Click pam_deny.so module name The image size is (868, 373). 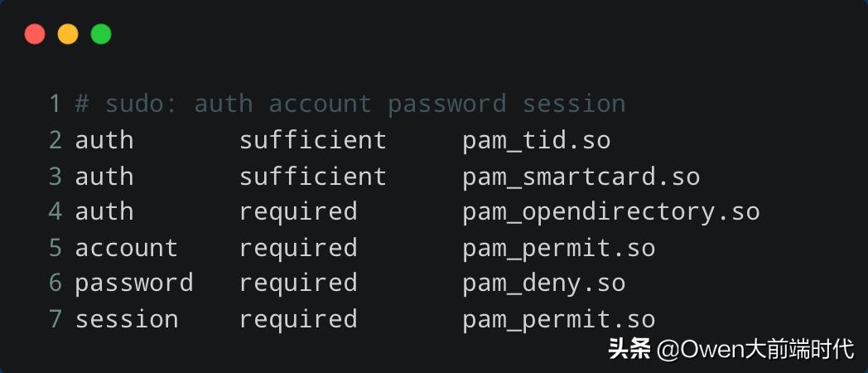pyautogui.click(x=544, y=284)
